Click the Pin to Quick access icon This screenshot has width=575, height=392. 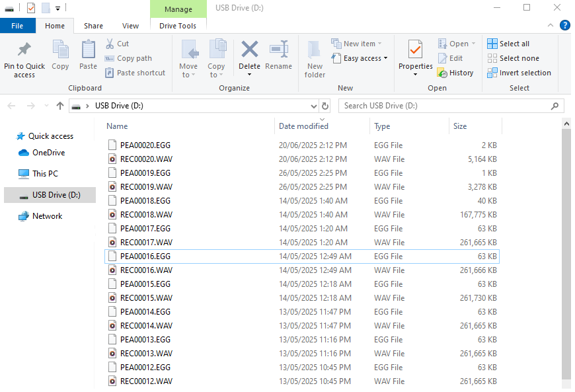24,50
